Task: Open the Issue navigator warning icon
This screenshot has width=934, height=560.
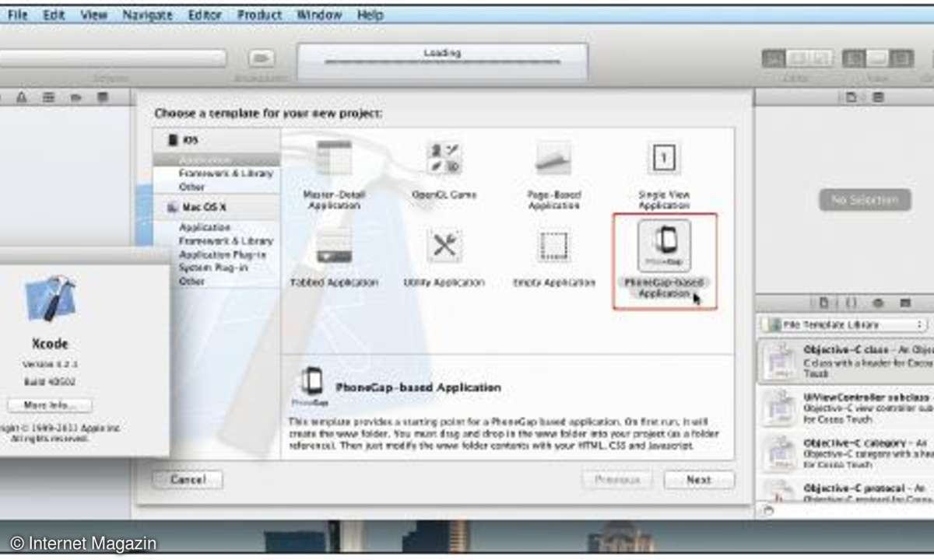Action: coord(22,97)
